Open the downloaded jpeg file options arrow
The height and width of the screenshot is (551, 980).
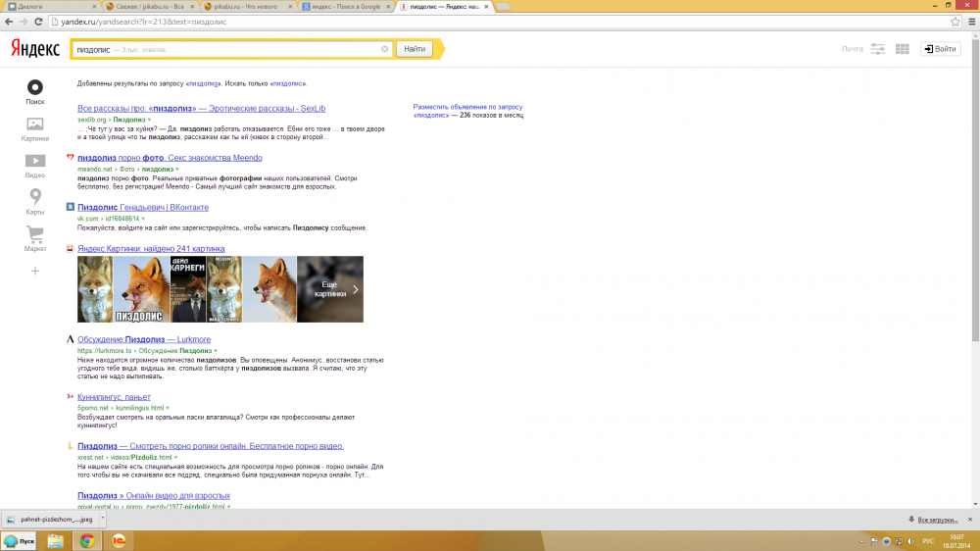(103, 519)
